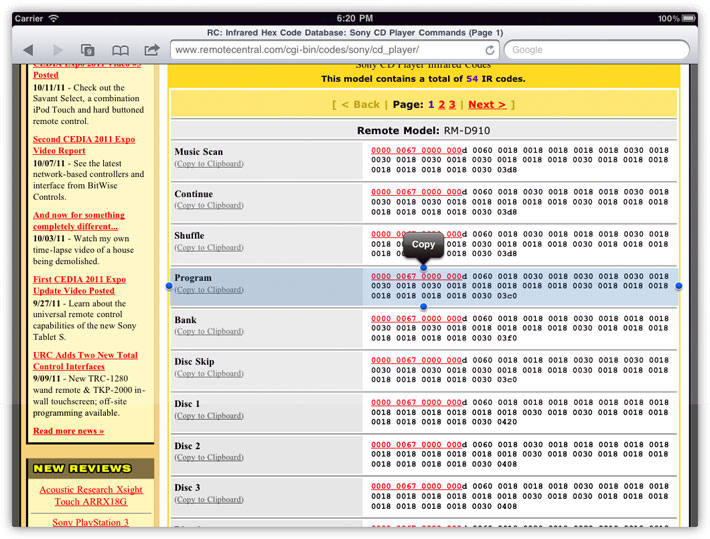The width and height of the screenshot is (710, 539).
Task: Tap the Wi-Fi status icon
Action: click(54, 18)
